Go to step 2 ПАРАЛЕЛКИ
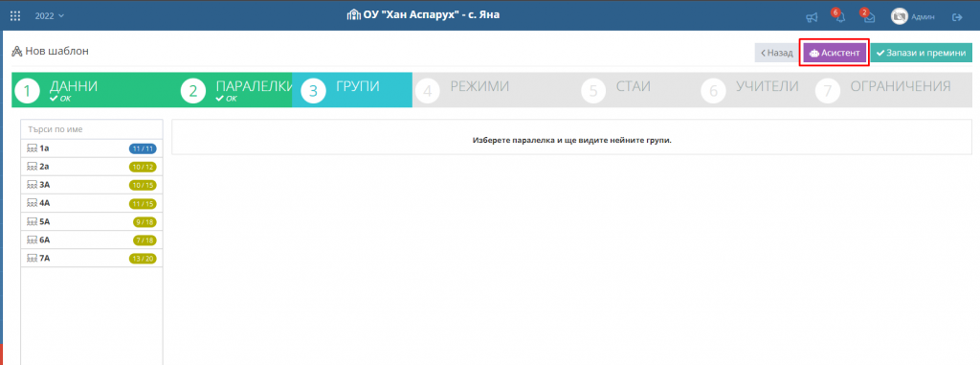This screenshot has height=365, width=980. (x=235, y=90)
